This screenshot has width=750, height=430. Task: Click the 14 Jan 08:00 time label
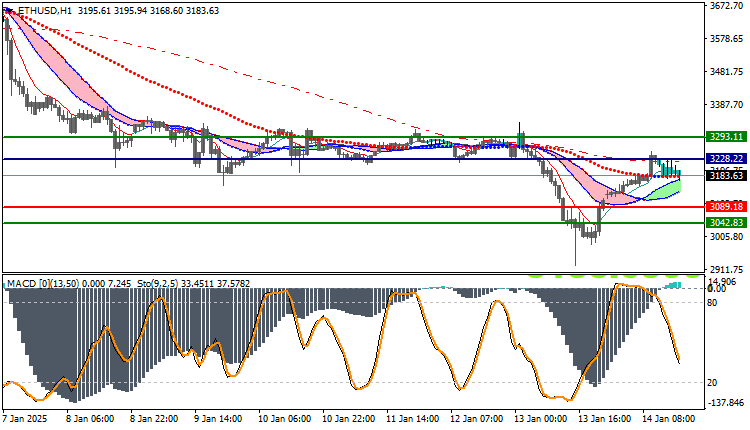point(669,419)
